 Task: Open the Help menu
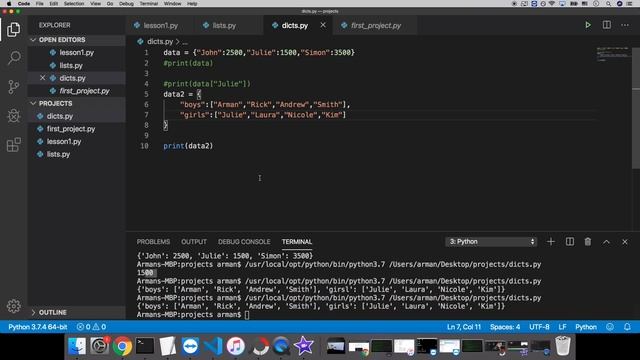click(192, 3)
